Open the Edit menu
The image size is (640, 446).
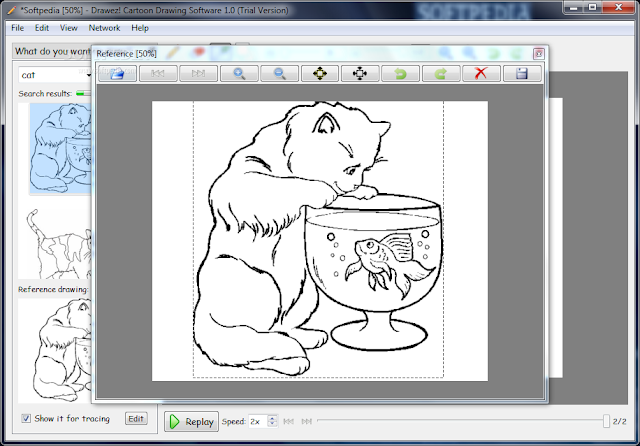tap(42, 28)
